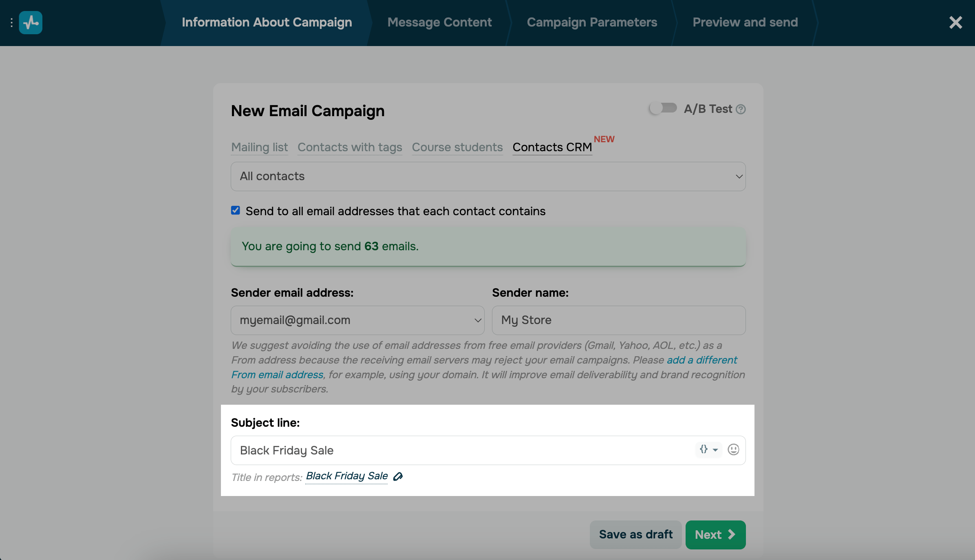Edit report title with pencil icon
The image size is (975, 560).
click(x=398, y=476)
